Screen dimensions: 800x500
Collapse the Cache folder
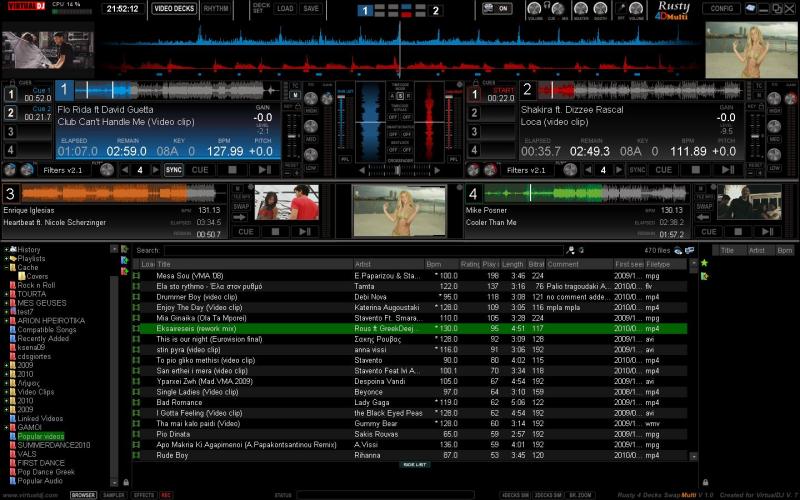[7, 267]
